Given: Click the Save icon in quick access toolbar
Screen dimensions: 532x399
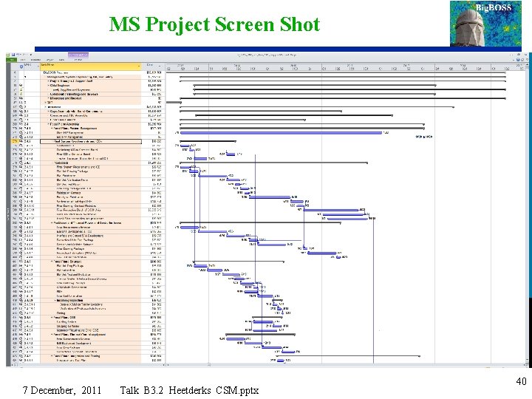Looking at the screenshot, I should point(13,55).
